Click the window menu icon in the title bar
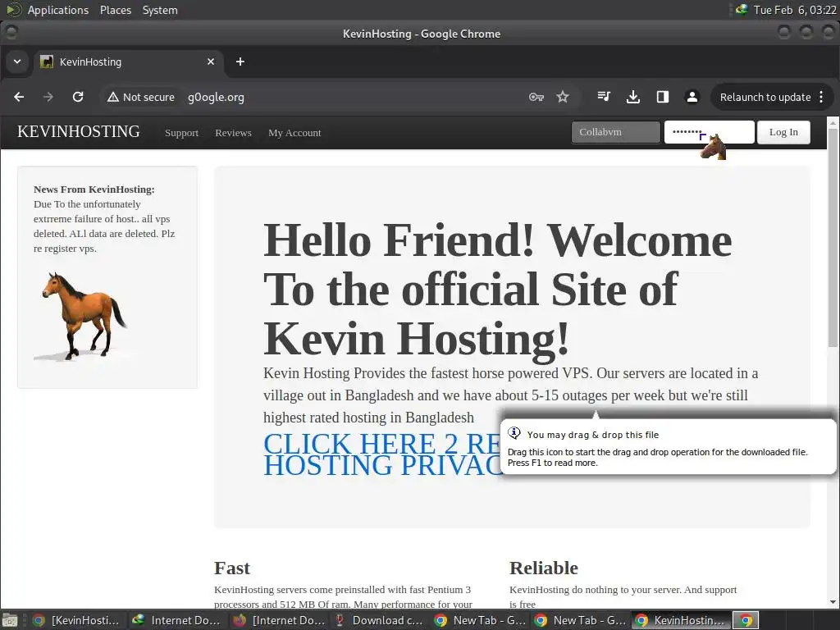The height and width of the screenshot is (630, 840). tap(11, 33)
